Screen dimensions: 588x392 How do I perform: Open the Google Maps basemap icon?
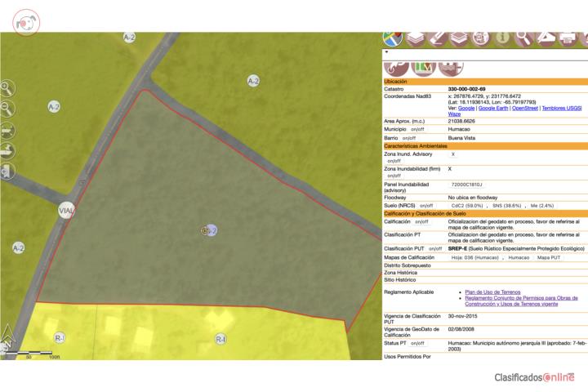point(393,38)
